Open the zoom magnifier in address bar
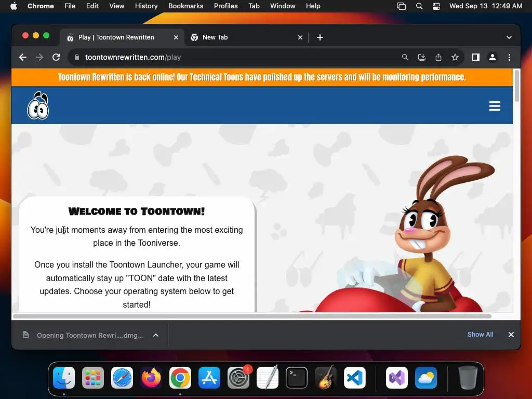Viewport: 532px width, 399px height. coord(405,57)
